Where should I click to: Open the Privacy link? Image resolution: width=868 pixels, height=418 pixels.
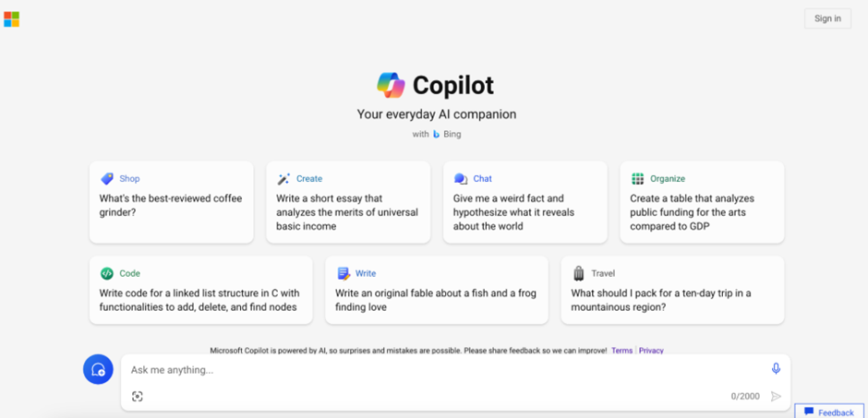[x=651, y=351]
